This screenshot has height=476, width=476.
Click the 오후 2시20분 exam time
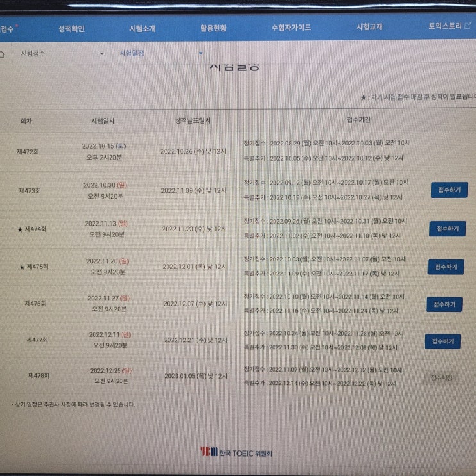coord(104,158)
